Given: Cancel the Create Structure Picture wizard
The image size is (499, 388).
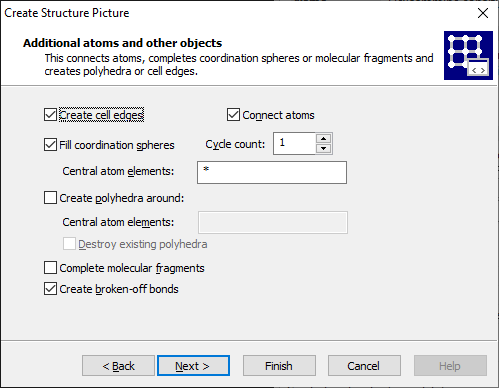Looking at the screenshot, I should tap(364, 366).
